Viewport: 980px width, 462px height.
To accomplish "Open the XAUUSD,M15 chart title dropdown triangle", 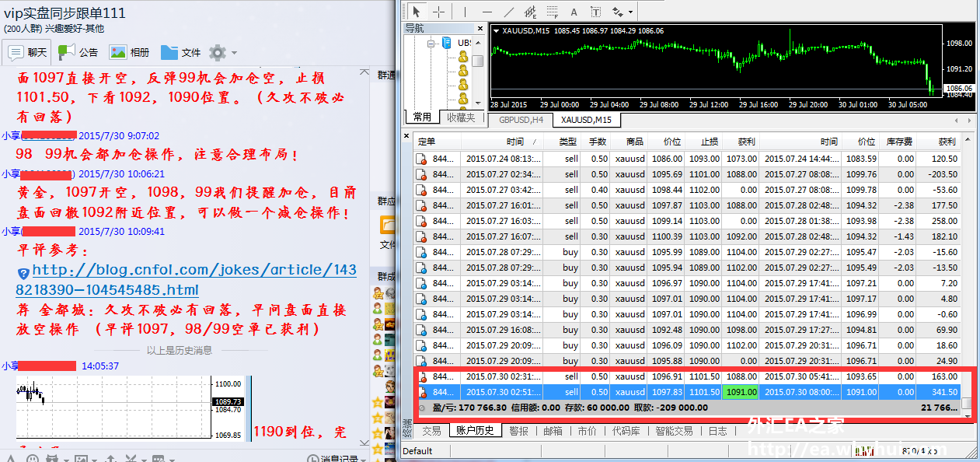I will (x=496, y=30).
